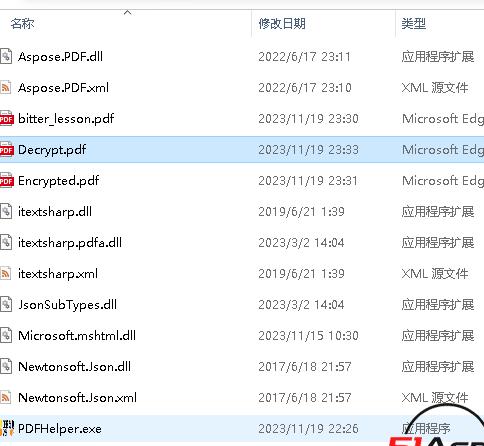Select the JsonSubTypes.dll file name
484x446 pixels.
pos(68,305)
